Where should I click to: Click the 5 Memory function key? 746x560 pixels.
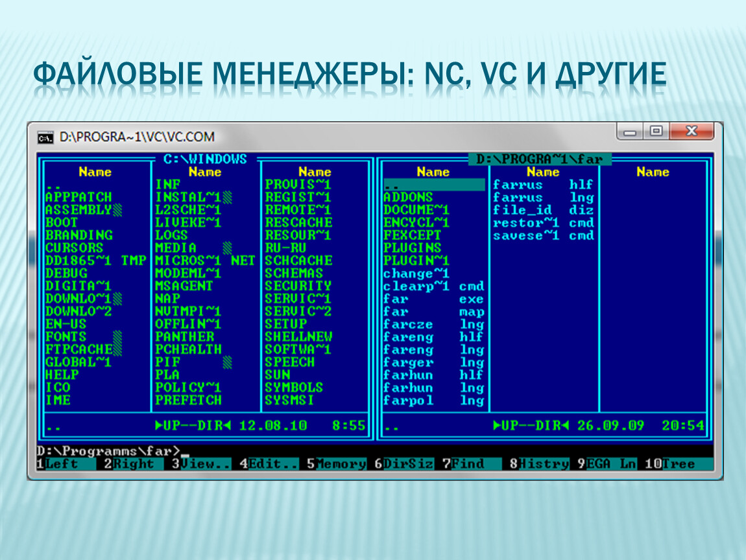[336, 464]
